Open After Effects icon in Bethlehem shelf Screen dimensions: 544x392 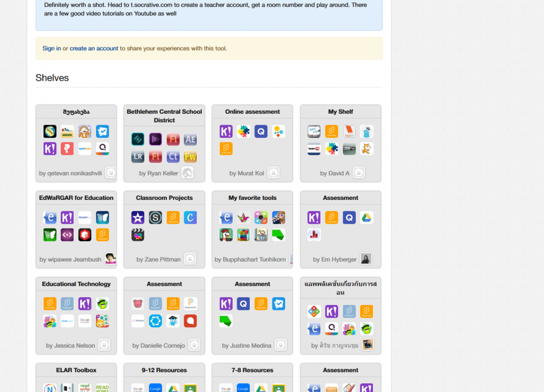tap(190, 140)
